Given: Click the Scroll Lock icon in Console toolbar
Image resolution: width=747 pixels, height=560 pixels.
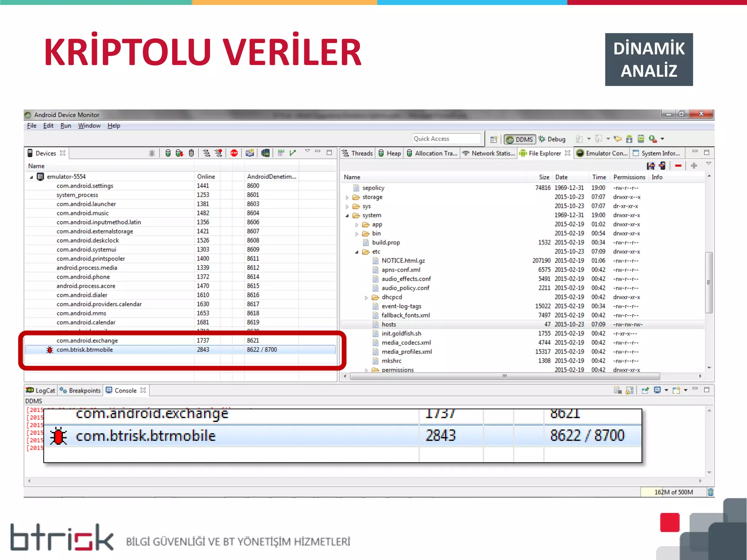Looking at the screenshot, I should pos(630,390).
